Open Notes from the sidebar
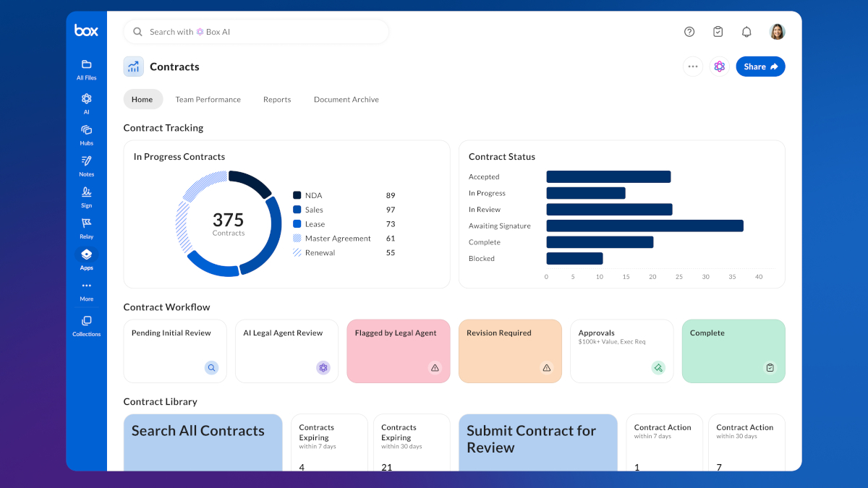The image size is (868, 488). tap(86, 166)
